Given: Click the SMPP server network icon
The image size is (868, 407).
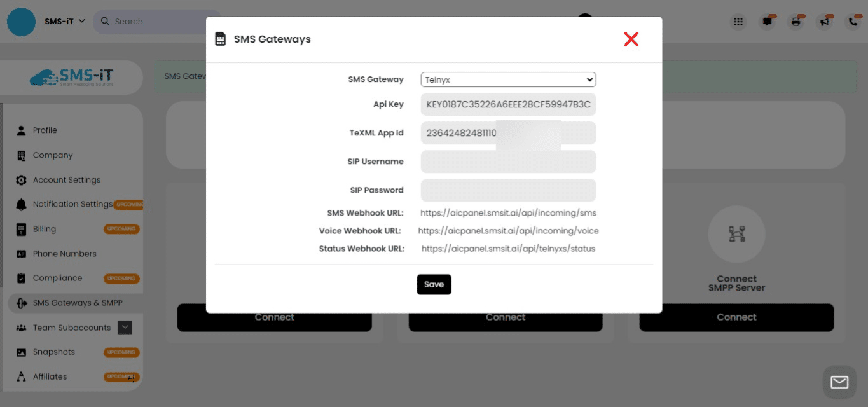Looking at the screenshot, I should pyautogui.click(x=736, y=234).
